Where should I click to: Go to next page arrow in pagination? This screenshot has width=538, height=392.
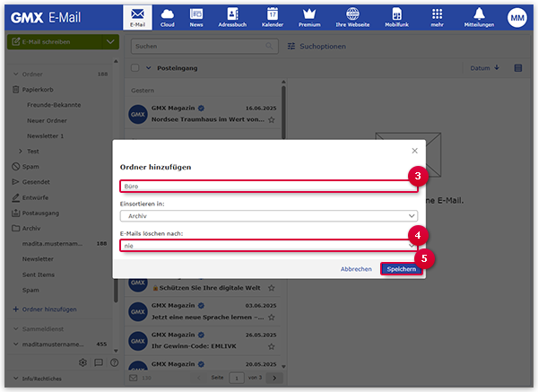tap(274, 378)
